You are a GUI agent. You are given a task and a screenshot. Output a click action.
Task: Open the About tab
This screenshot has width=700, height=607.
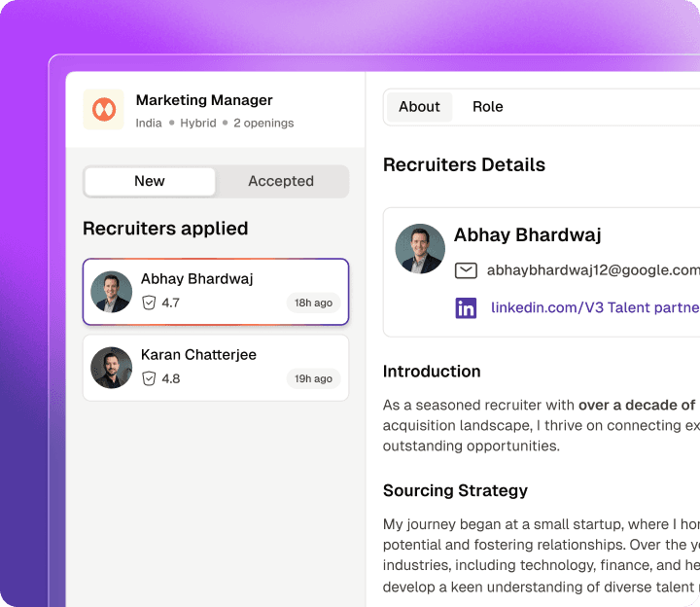tap(419, 107)
